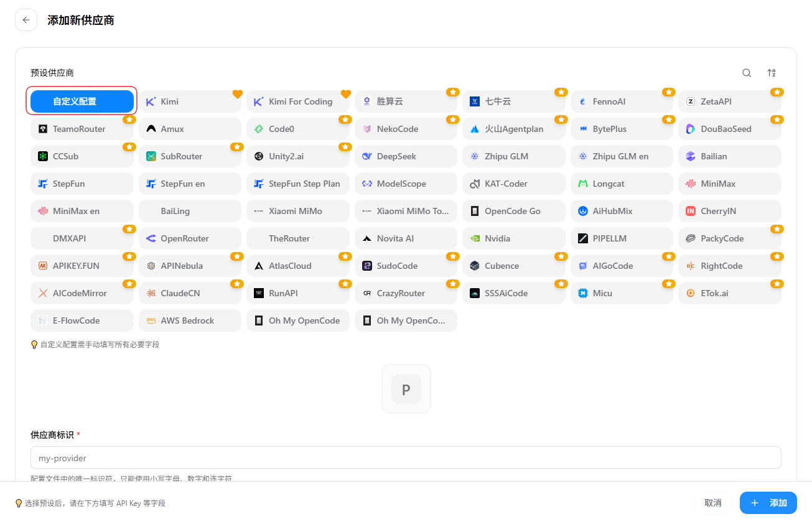Click the 取消 cancel button
812x524 pixels.
pos(713,503)
